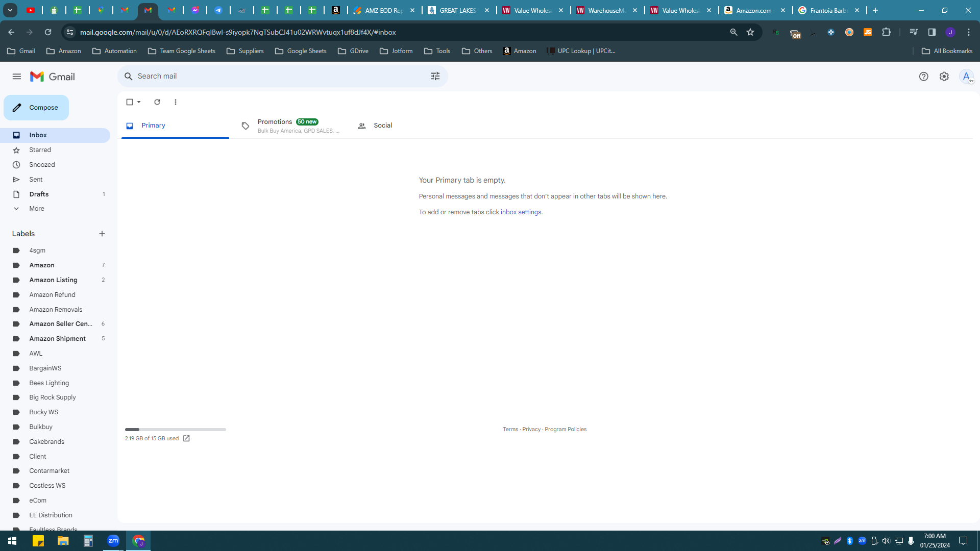Switch to the AMZ EOD Rep browser tab
This screenshot has width=980, height=551.
(x=384, y=10)
